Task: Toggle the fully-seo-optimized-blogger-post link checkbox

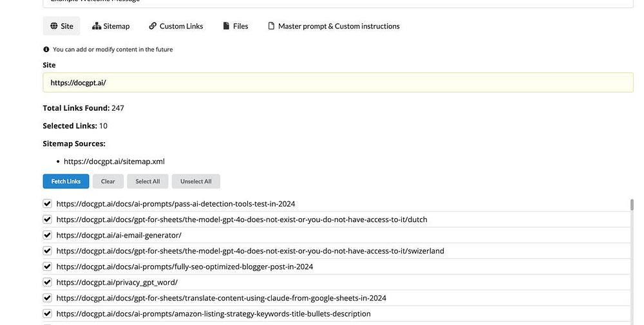Action: click(47, 266)
